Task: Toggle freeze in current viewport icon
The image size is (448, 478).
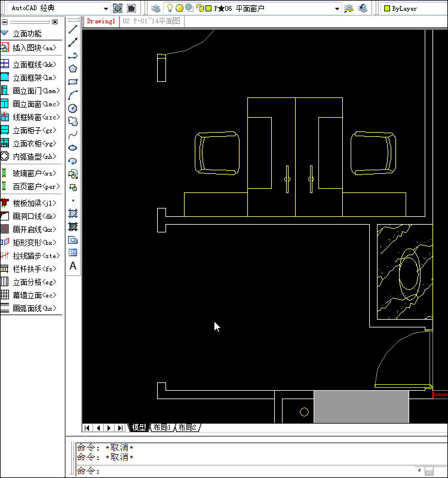Action: click(189, 8)
